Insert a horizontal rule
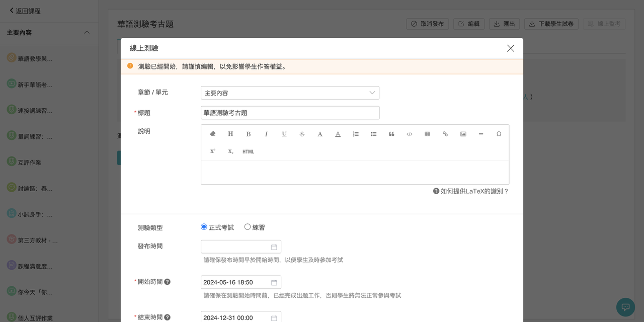This screenshot has width=644, height=322. pyautogui.click(x=481, y=134)
